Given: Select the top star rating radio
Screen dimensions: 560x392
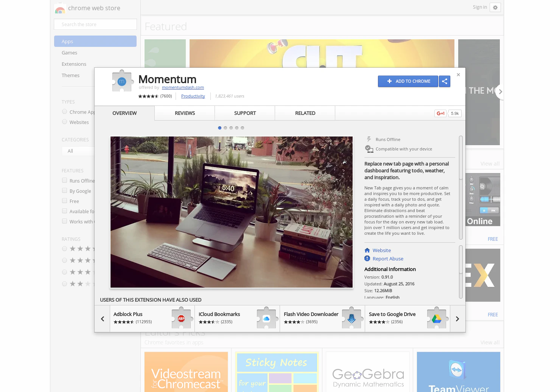Looking at the screenshot, I should (x=64, y=249).
